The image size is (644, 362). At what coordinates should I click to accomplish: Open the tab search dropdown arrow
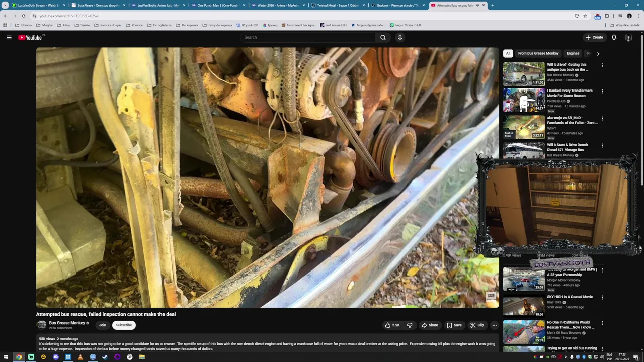coord(5,5)
